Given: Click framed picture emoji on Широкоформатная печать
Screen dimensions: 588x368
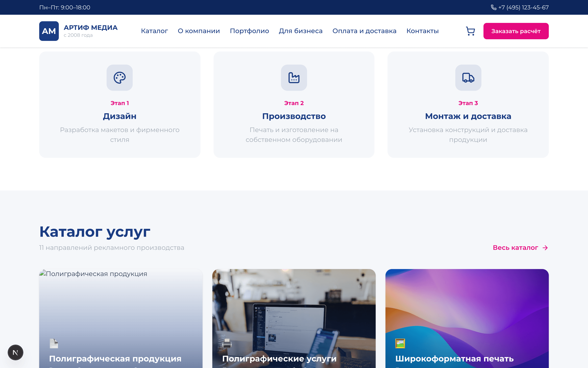Looking at the screenshot, I should (400, 343).
